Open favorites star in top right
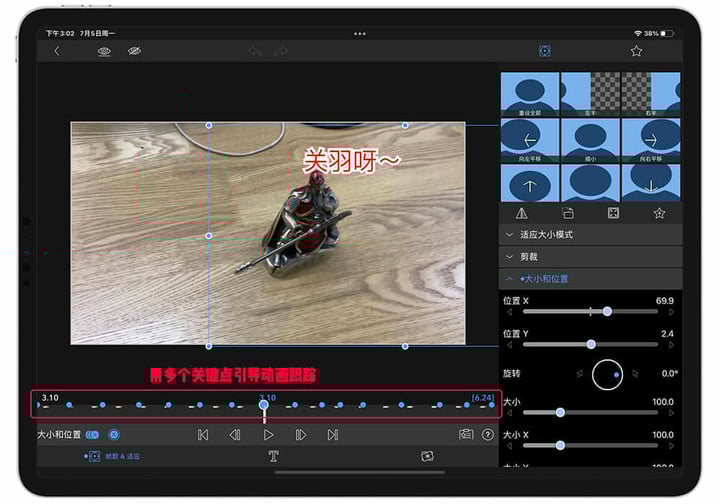Screen dimensions: 720x504 (636, 51)
